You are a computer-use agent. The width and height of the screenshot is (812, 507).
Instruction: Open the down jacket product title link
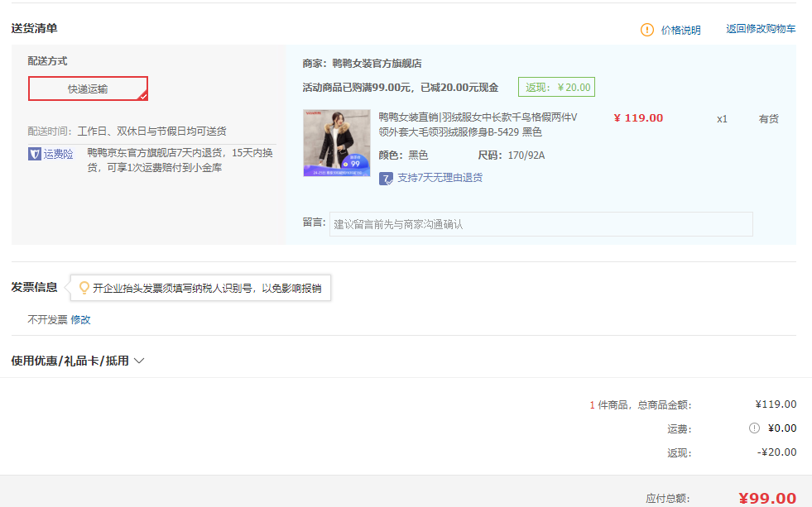[x=478, y=125]
